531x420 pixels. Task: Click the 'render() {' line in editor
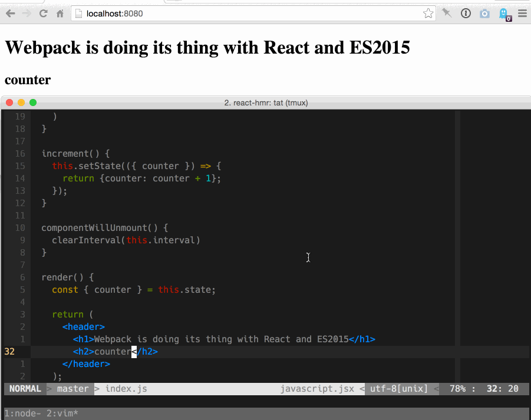point(68,277)
